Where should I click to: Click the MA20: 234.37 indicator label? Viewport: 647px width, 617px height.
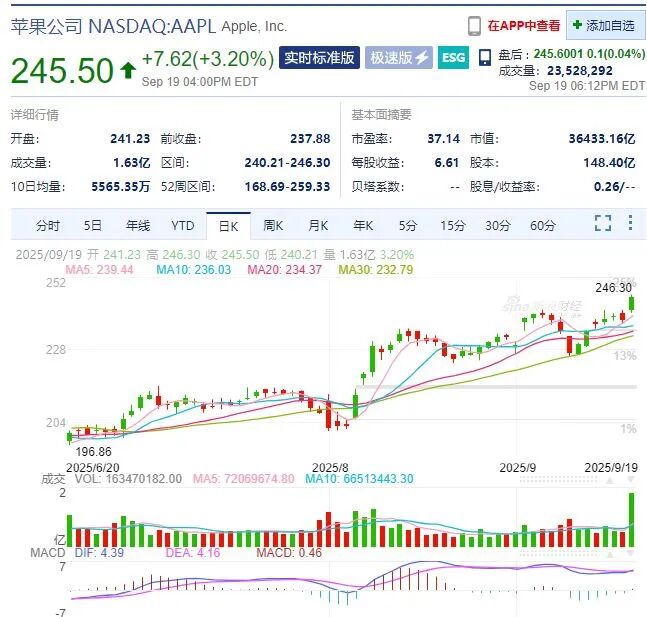pos(284,270)
